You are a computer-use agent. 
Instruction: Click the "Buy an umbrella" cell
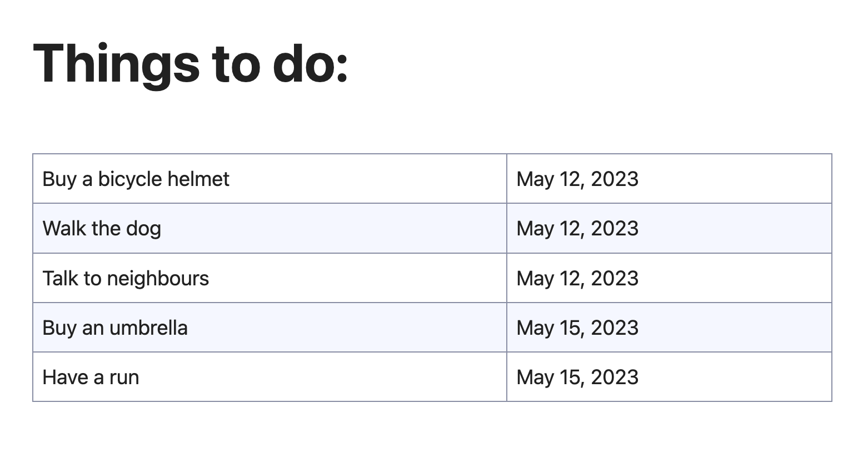pyautogui.click(x=115, y=328)
